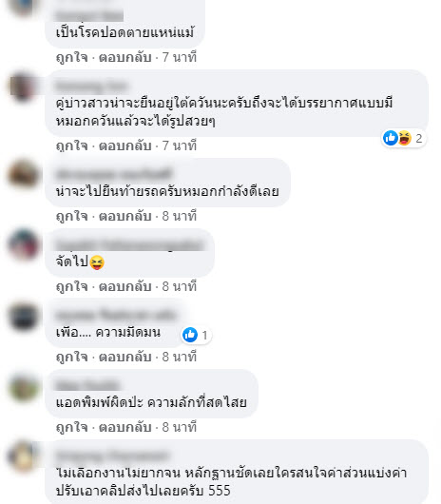Viewport: 441px width, 504px height.
Task: Open blurred commenter name above น่าจะไปยืนท้ายรถ
Action: (x=113, y=174)
